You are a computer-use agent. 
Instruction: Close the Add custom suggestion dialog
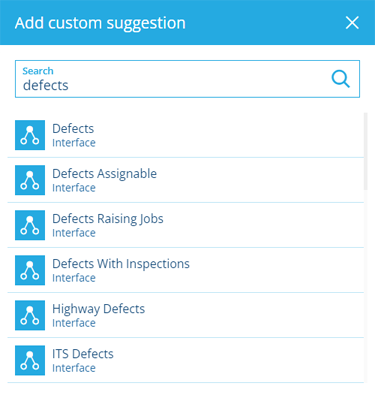pos(352,23)
